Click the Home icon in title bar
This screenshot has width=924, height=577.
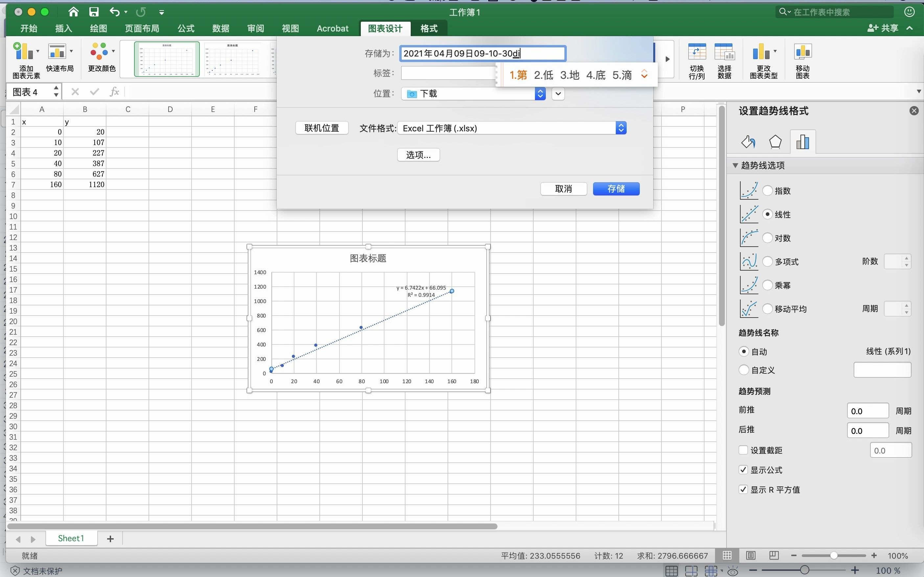coord(73,12)
